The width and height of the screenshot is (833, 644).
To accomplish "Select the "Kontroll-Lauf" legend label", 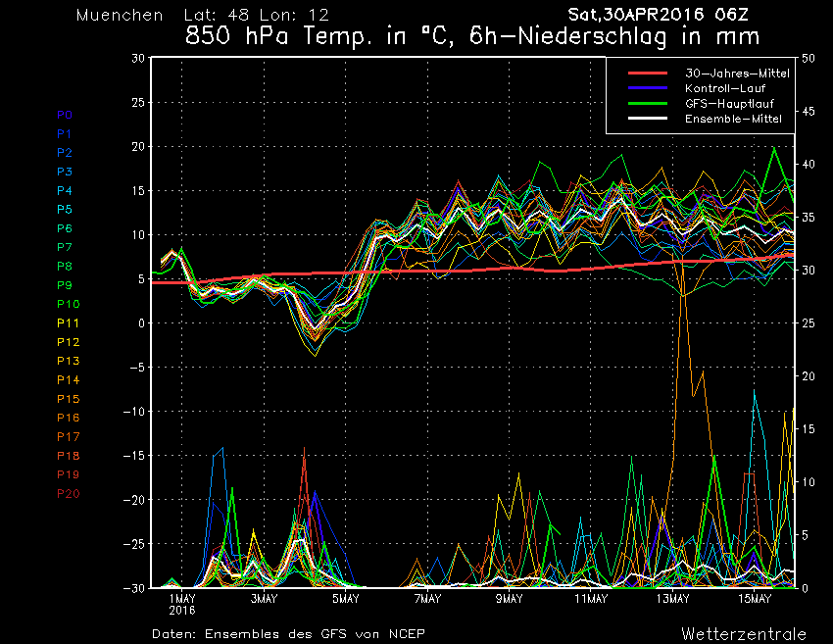I will coord(725,88).
